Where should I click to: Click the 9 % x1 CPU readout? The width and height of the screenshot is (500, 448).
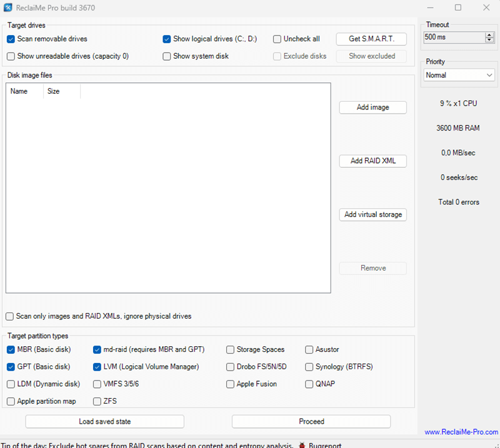(459, 104)
